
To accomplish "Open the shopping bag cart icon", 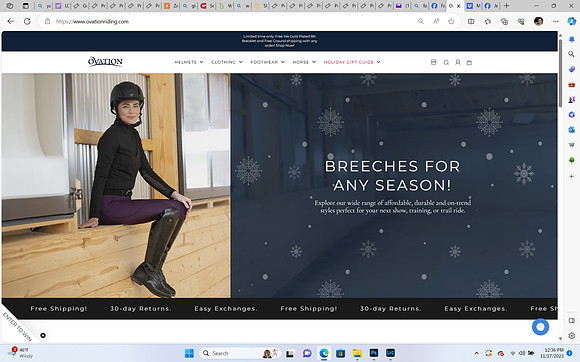I will click(469, 62).
